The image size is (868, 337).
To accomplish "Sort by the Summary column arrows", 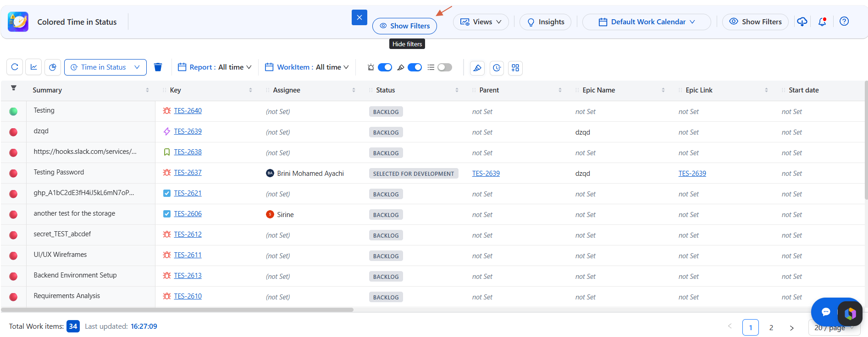I will click(x=147, y=90).
